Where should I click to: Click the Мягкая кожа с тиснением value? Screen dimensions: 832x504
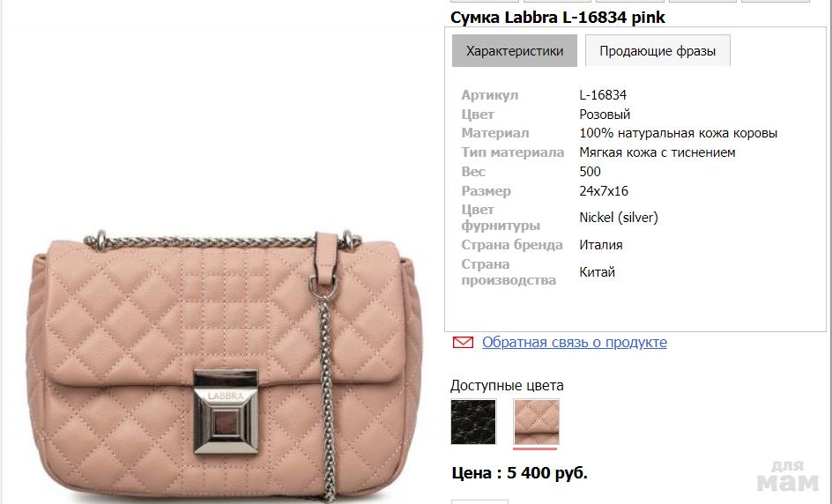[x=657, y=152]
